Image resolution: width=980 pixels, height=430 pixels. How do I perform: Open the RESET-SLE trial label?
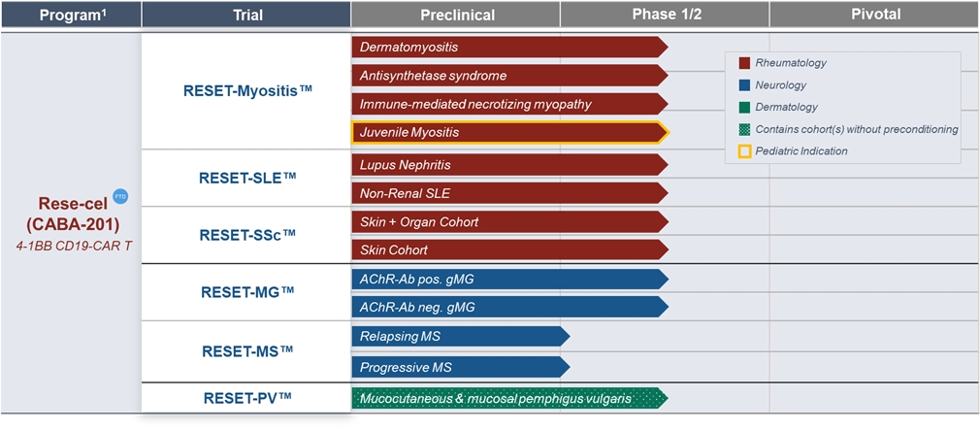[246, 178]
